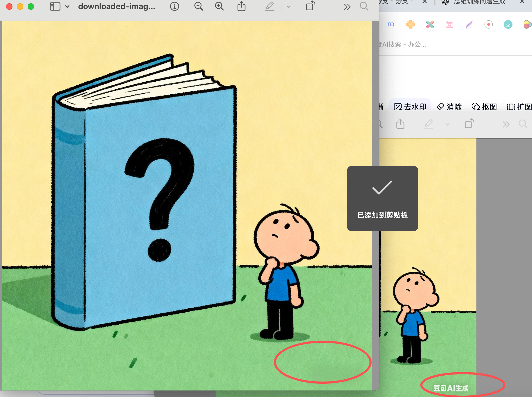Screen dimensions: 532x397
Task: Open the markup options dropdown arrow
Action: point(289,7)
